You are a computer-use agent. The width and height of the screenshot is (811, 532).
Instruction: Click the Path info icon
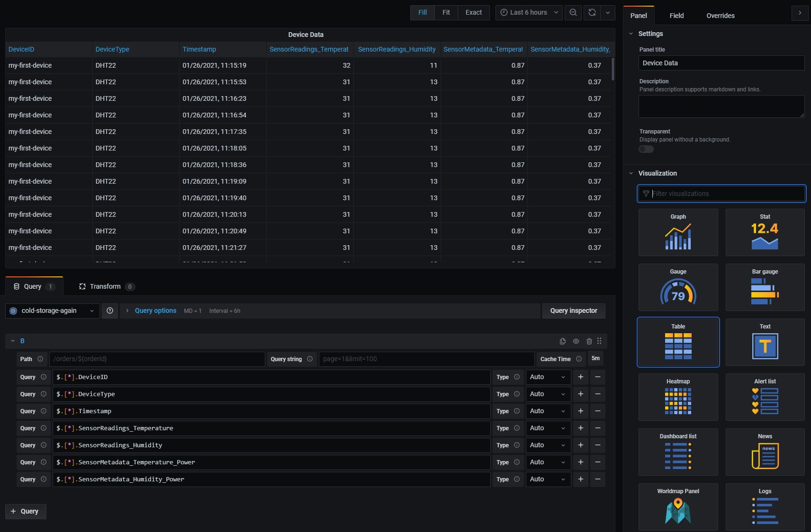40,359
